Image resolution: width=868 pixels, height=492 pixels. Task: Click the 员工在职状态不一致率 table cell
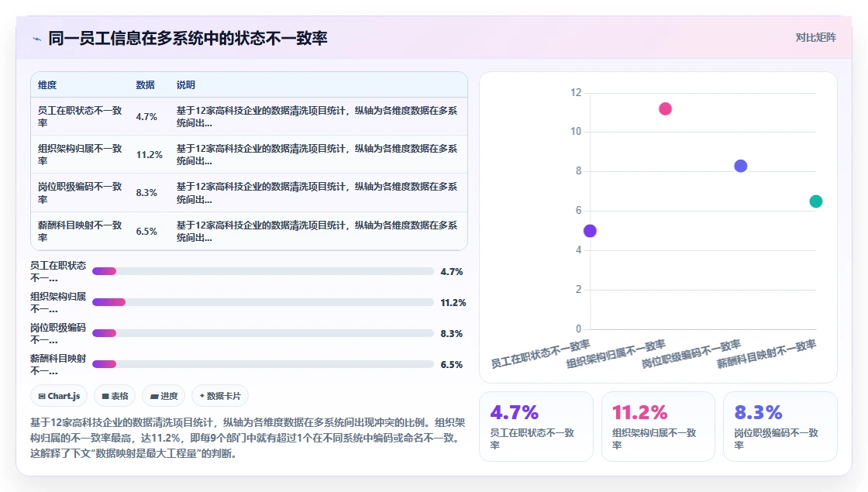tap(80, 116)
